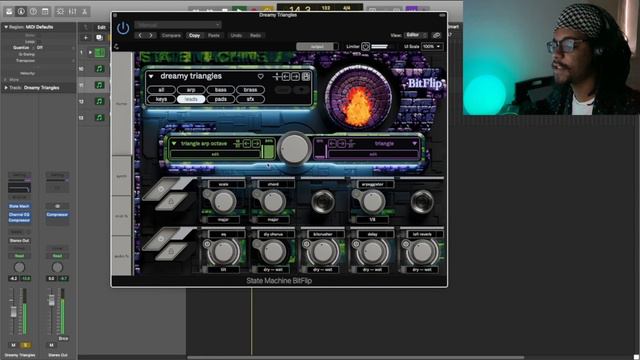Save the dreamy triangles preset with the disk icon

(x=306, y=76)
